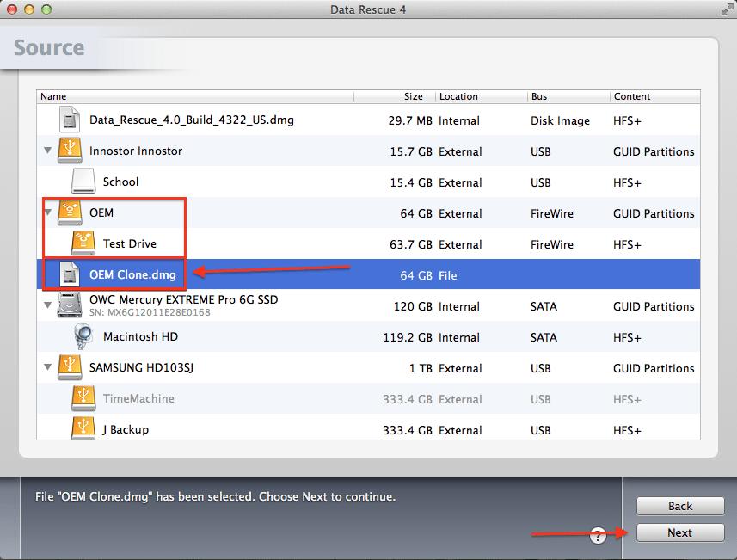Click the SAMSUNG external drive icon
This screenshot has width=737, height=560.
pos(71,368)
